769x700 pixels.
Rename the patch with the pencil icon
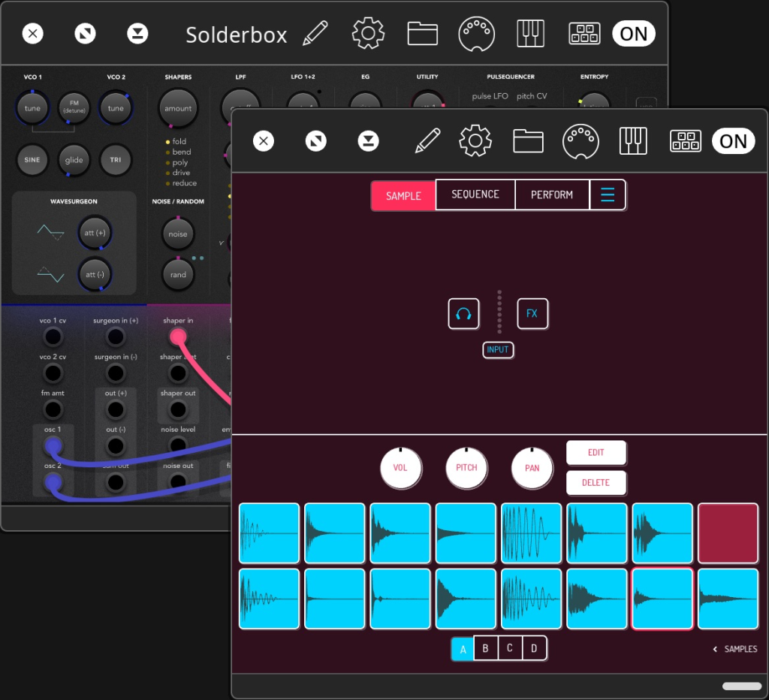(427, 141)
